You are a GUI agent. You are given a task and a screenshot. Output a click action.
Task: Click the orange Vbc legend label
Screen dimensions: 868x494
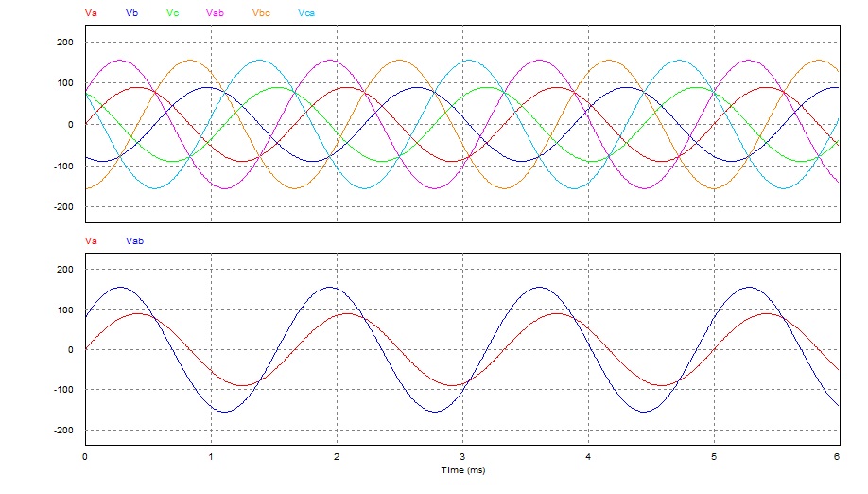(x=261, y=12)
